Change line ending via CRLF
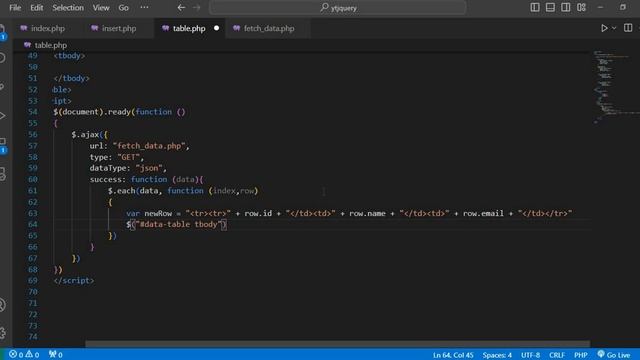 [x=557, y=355]
